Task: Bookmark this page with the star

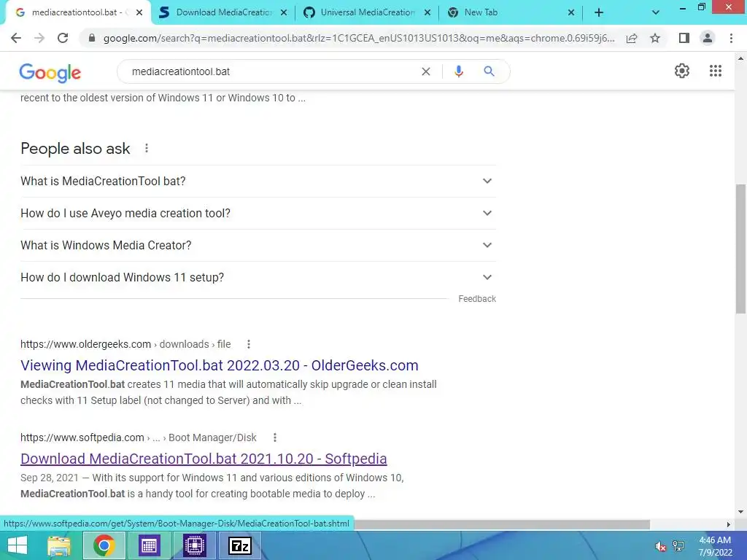Action: click(x=655, y=38)
